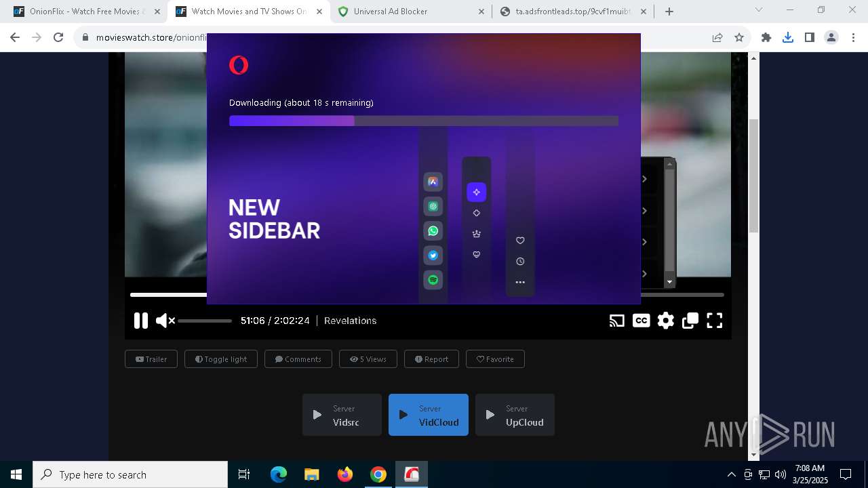The width and height of the screenshot is (868, 488).
Task: Open the Comments section
Action: (298, 359)
